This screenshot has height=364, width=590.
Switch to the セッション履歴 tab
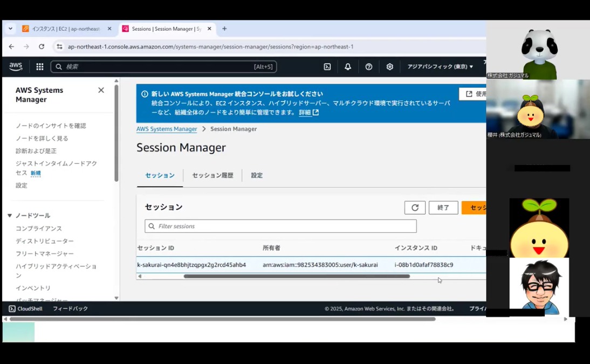212,176
